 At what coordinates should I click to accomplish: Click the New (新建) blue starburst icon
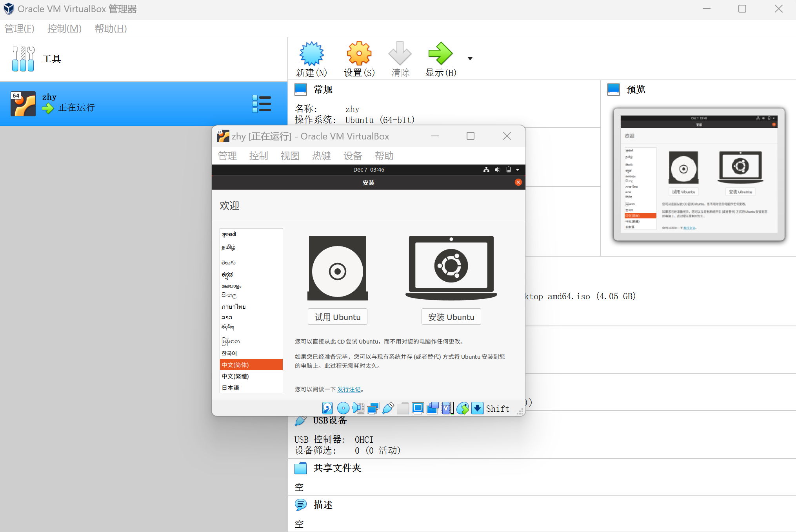[x=311, y=53]
